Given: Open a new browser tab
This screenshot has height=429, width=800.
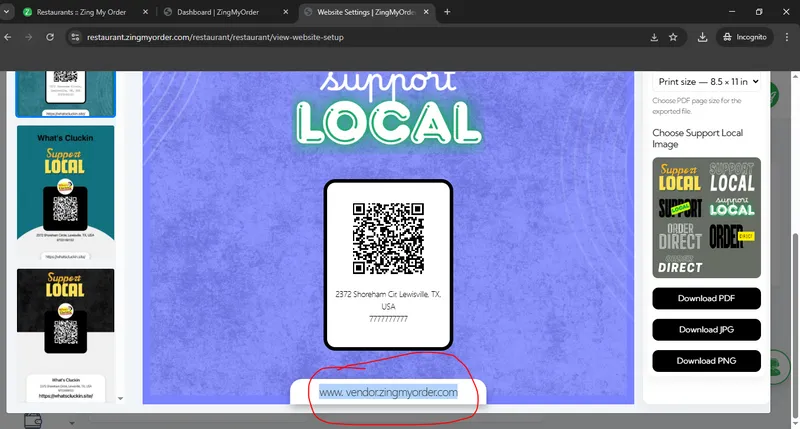Looking at the screenshot, I should pos(447,12).
